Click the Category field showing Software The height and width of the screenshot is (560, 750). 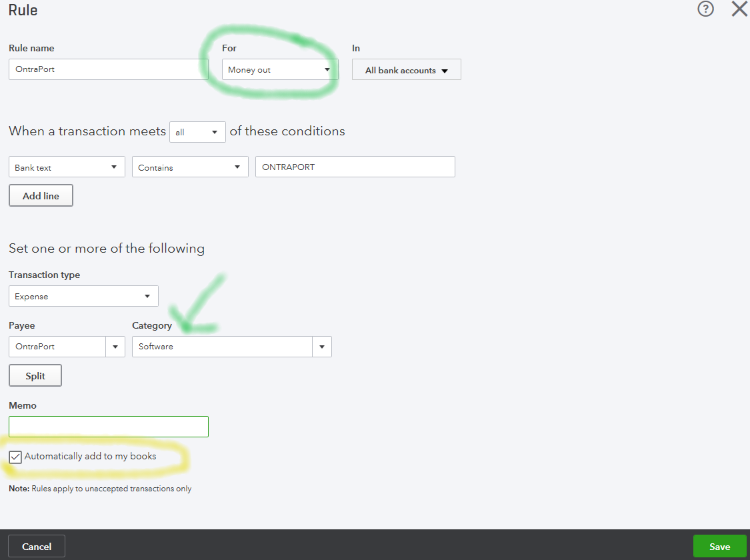223,347
